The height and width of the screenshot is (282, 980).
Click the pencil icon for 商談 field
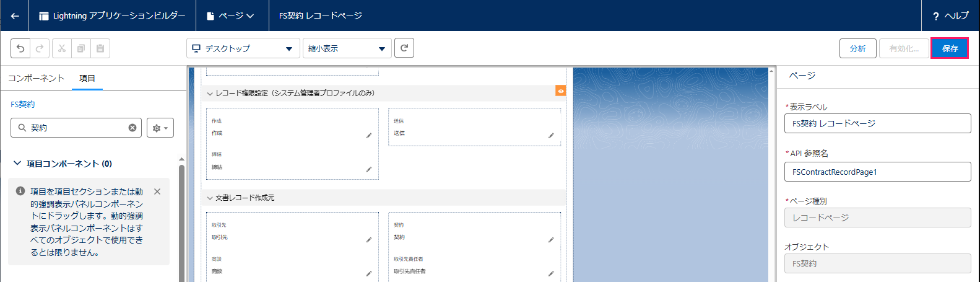(x=369, y=273)
